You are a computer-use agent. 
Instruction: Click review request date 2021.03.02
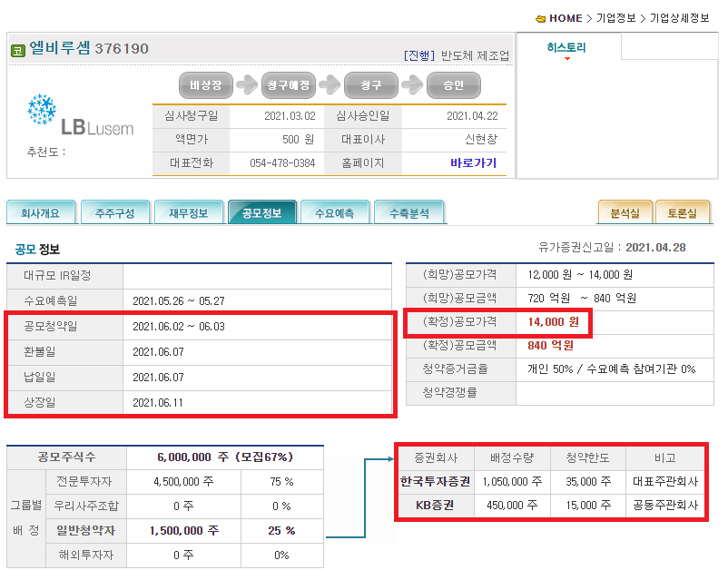click(290, 116)
